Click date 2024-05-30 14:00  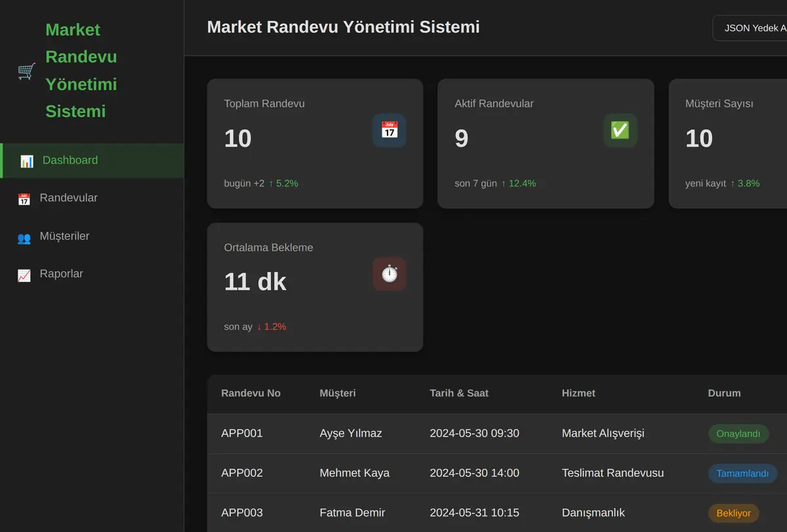tap(474, 473)
